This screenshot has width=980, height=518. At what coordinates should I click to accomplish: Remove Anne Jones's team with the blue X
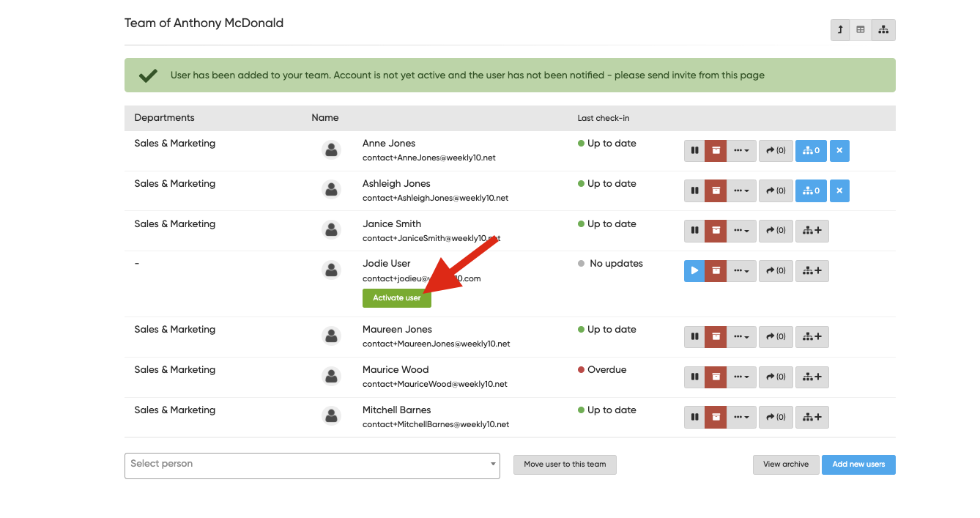[839, 151]
